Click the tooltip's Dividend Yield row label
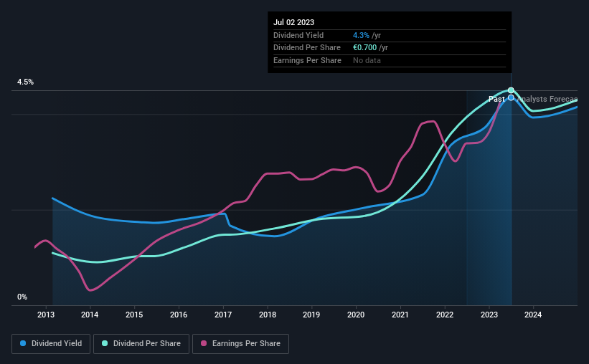This screenshot has width=589, height=364. pos(298,35)
